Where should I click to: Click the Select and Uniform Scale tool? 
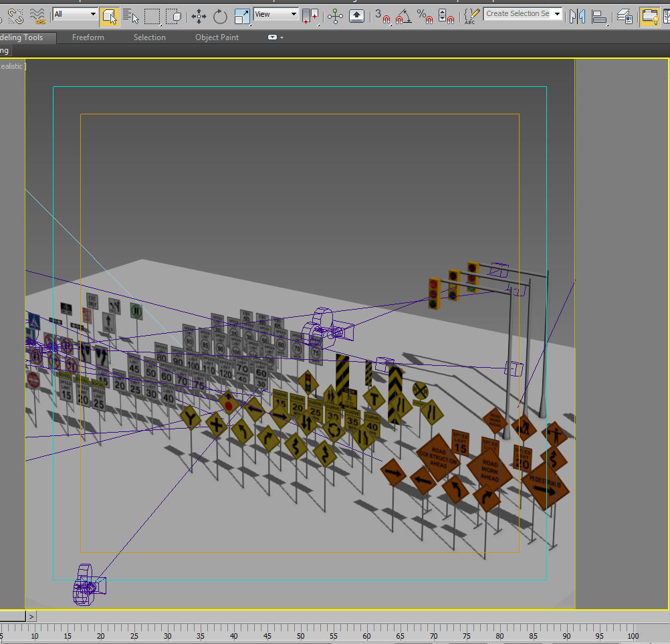[241, 15]
